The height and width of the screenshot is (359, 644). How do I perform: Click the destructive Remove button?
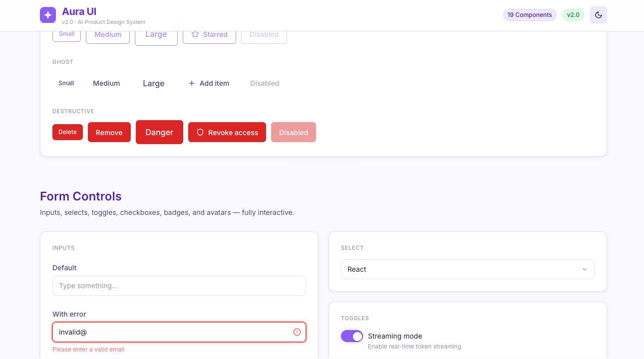click(x=109, y=132)
